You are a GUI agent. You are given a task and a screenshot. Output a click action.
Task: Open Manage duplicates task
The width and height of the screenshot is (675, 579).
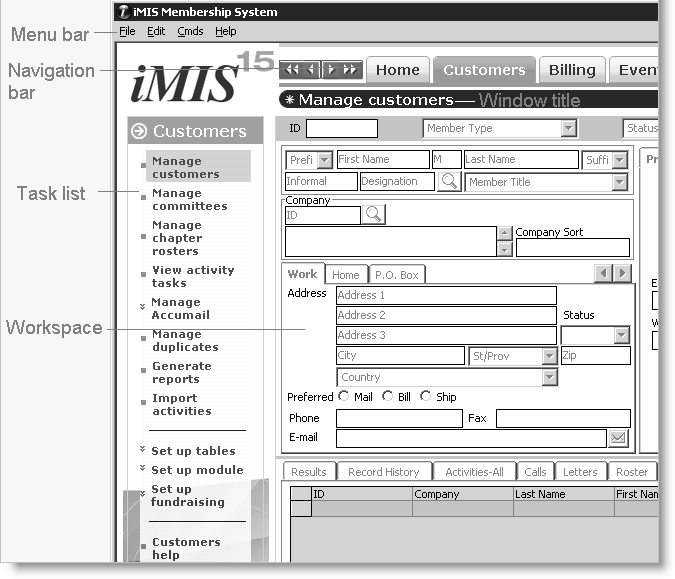click(185, 340)
